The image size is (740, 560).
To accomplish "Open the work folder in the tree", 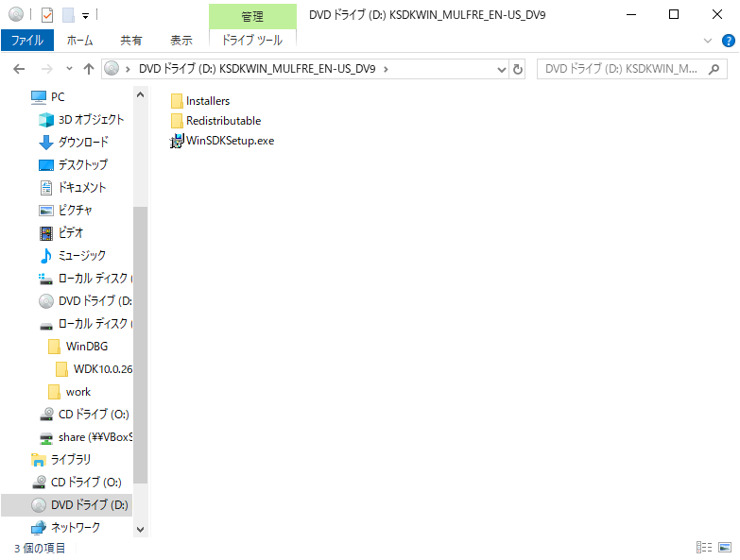I will [69, 392].
